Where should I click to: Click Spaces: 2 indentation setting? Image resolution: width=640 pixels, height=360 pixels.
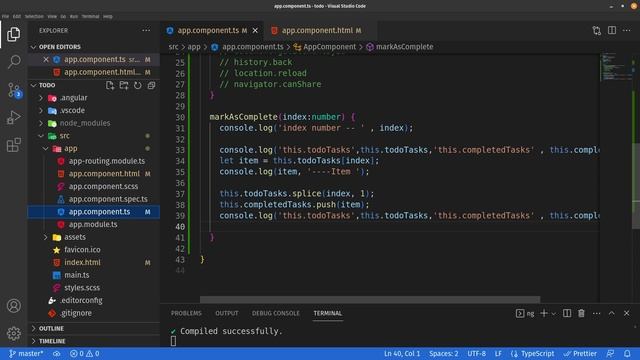point(443,353)
